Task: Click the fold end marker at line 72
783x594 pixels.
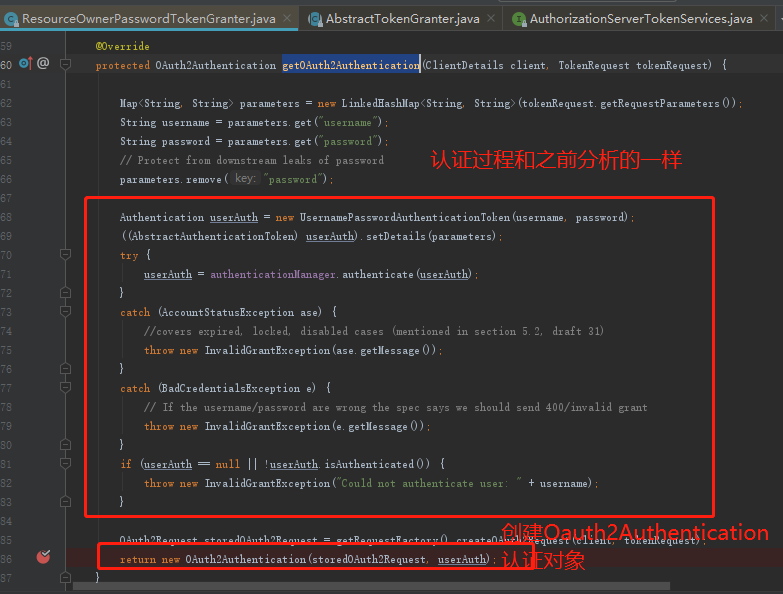Action: click(x=65, y=293)
